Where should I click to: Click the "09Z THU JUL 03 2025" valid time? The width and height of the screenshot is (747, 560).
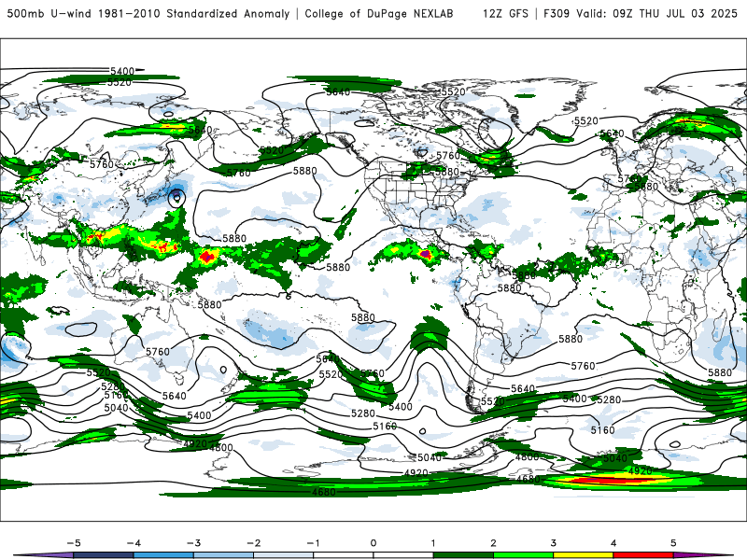675,13
